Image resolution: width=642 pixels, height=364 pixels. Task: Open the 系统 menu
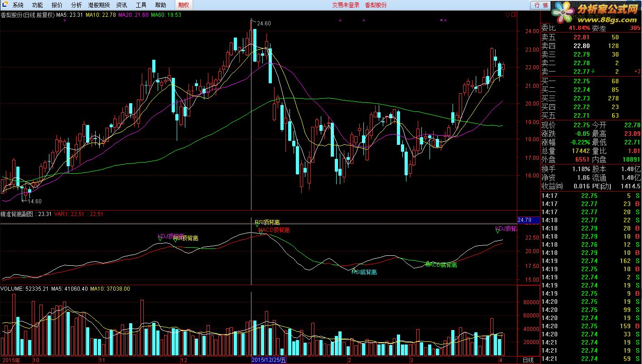pos(18,5)
